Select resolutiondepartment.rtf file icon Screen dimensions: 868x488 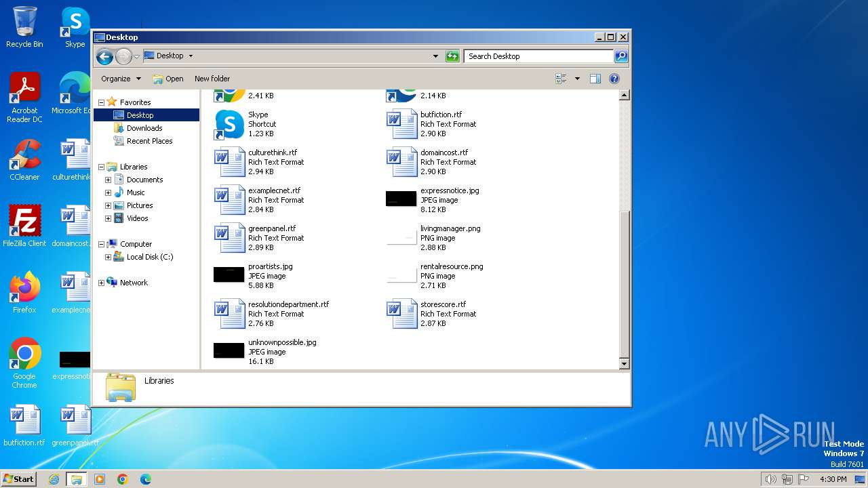229,314
